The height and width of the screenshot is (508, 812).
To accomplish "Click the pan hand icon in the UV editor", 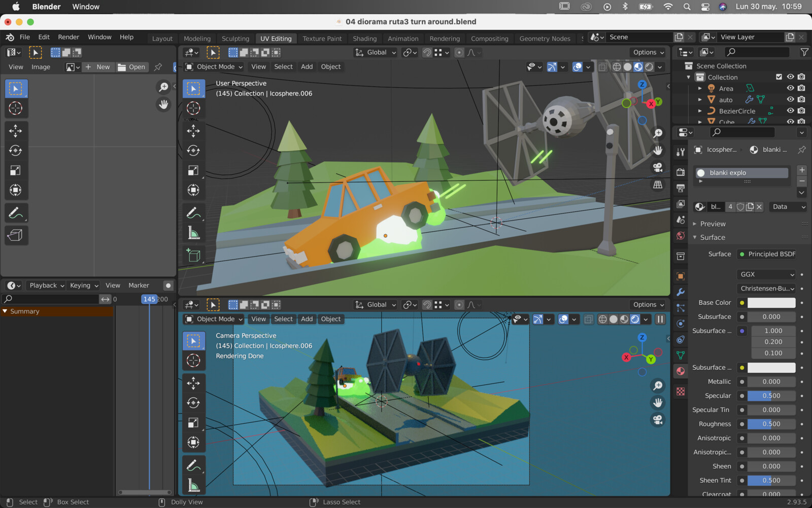I will click(163, 105).
